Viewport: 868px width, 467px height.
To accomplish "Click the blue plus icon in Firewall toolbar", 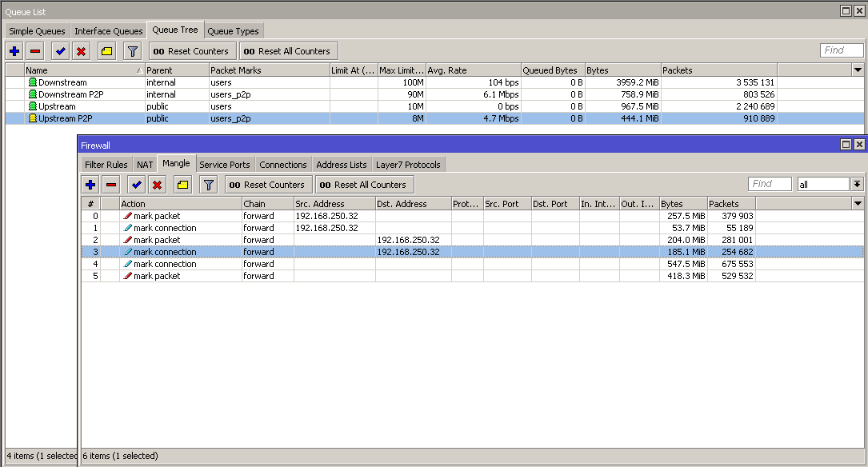I will [90, 185].
